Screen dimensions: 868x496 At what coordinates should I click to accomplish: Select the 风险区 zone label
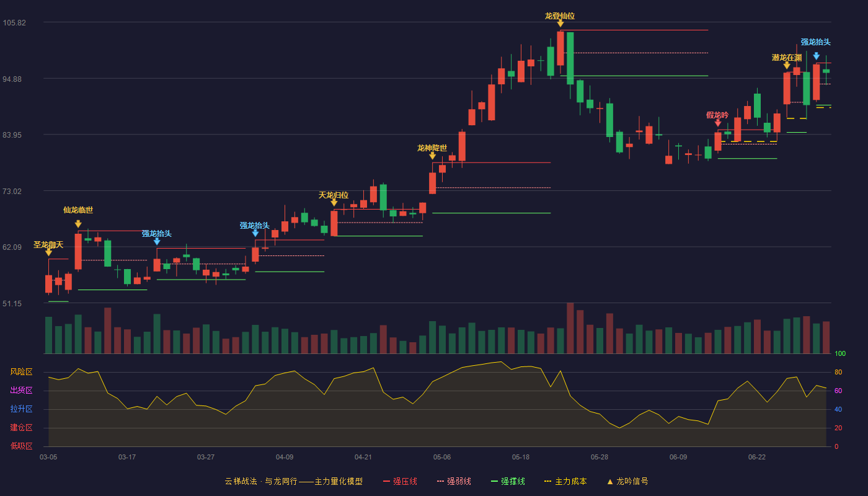22,372
